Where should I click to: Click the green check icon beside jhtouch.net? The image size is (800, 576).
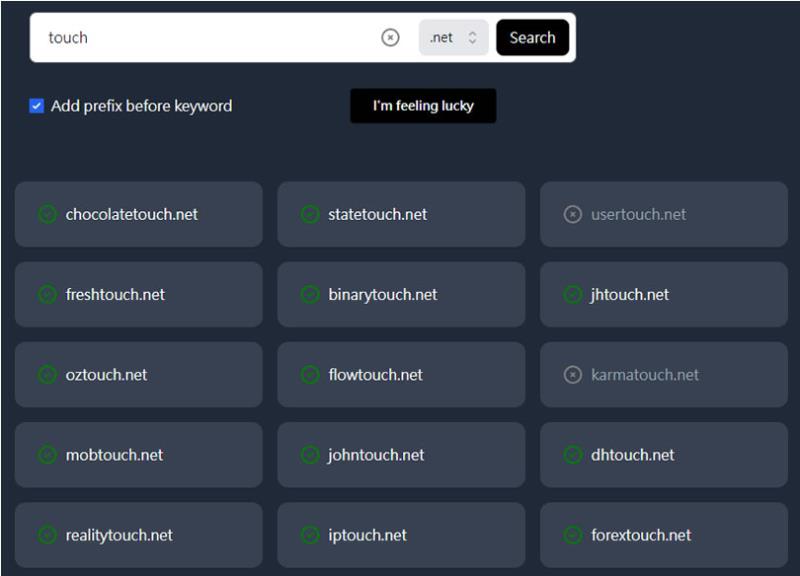pyautogui.click(x=572, y=294)
